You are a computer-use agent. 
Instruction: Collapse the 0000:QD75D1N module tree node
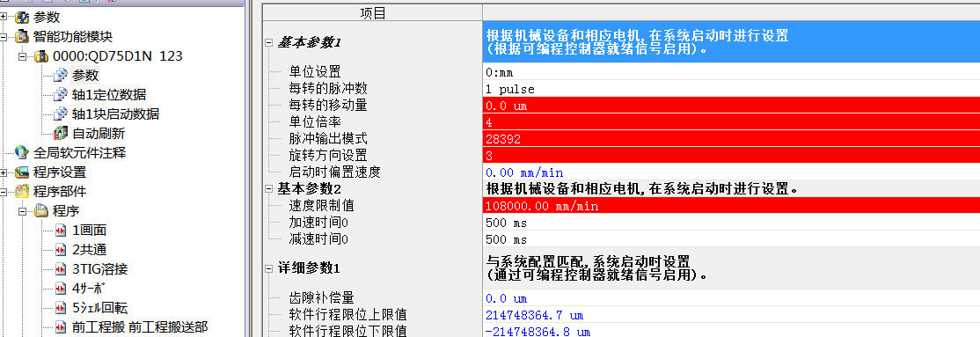pos(24,56)
